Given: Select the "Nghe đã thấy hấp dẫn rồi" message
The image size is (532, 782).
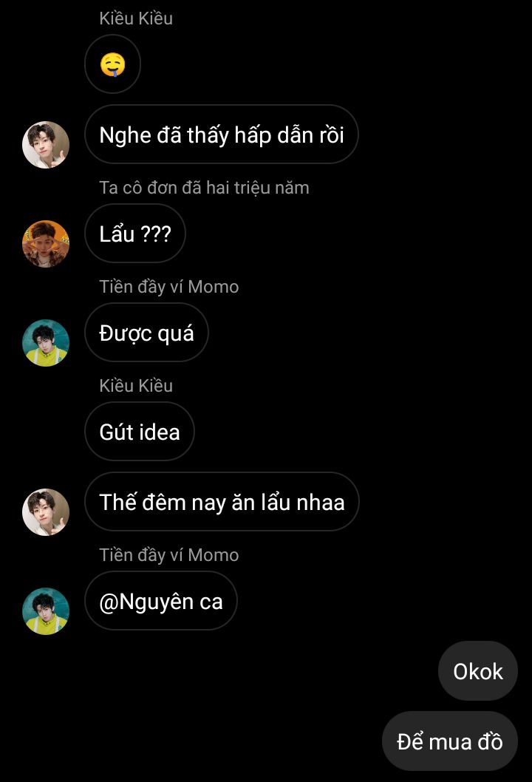Looking at the screenshot, I should pyautogui.click(x=221, y=135).
